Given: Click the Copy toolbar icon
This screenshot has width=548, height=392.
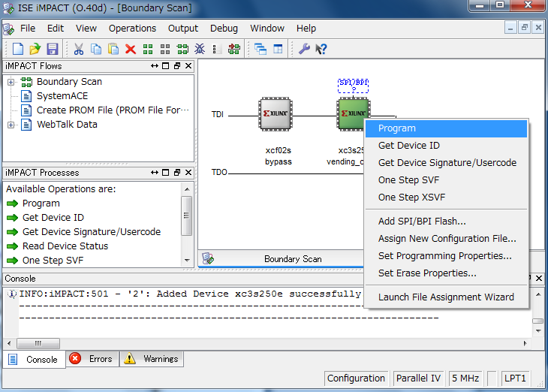Looking at the screenshot, I should point(96,49).
